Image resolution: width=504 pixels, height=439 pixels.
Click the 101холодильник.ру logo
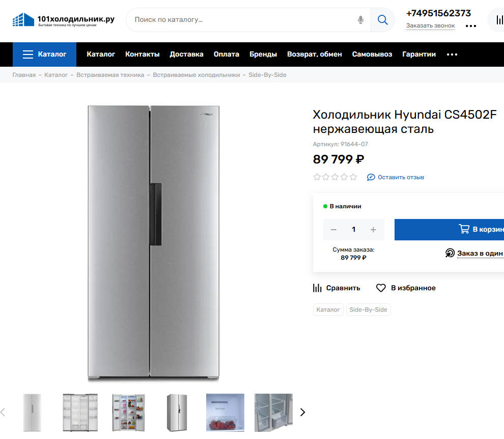(x=64, y=20)
